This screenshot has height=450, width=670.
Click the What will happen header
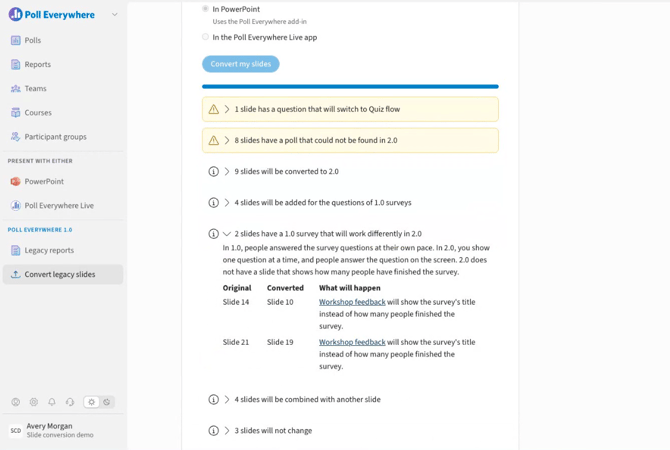point(350,288)
